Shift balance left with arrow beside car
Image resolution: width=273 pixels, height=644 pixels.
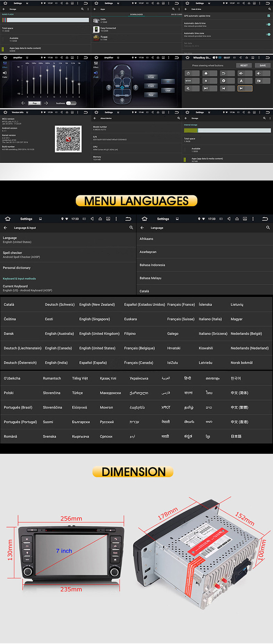(108, 87)
